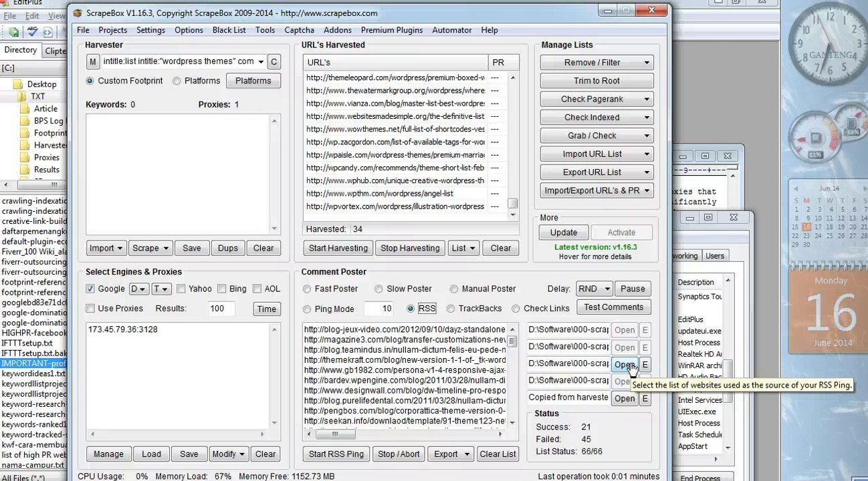The height and width of the screenshot is (481, 868).
Task: Select the Slow Poster radio button
Action: coord(378,289)
